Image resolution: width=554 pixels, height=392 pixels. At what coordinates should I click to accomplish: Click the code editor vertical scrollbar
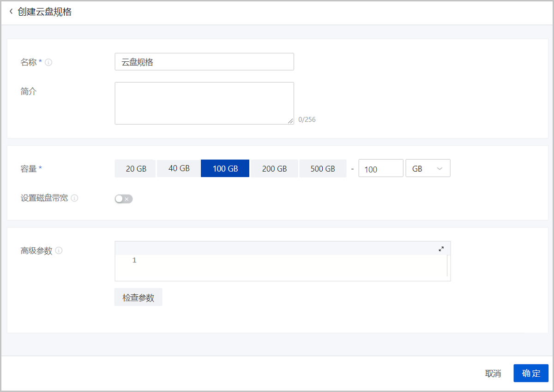[x=447, y=266]
